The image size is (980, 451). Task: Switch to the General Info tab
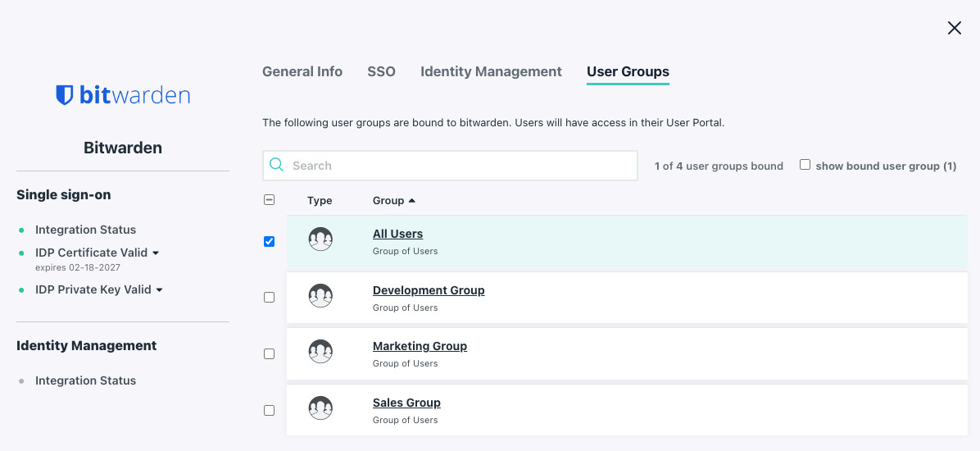[302, 71]
